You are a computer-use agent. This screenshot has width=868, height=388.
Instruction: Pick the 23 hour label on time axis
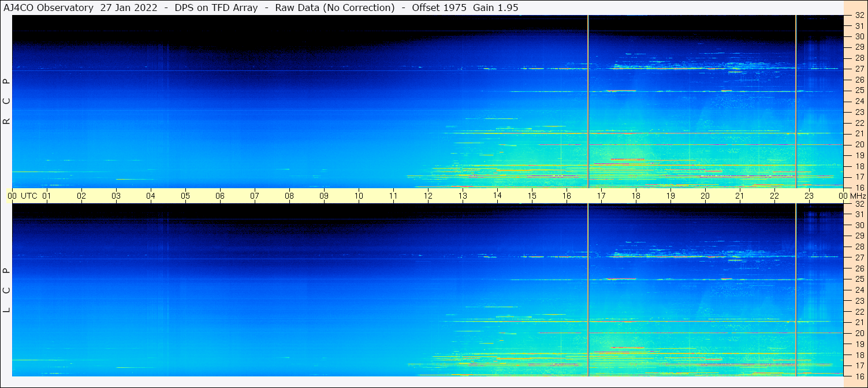coord(809,196)
